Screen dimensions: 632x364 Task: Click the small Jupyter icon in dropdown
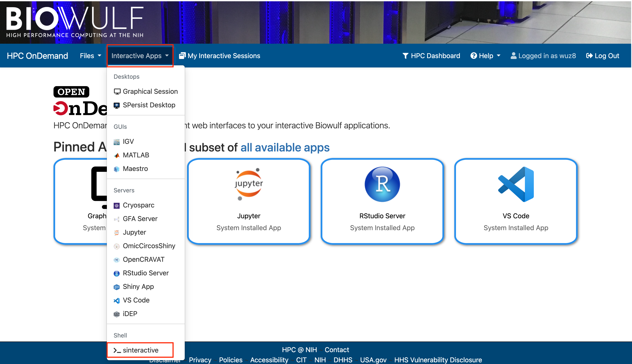pos(117,232)
